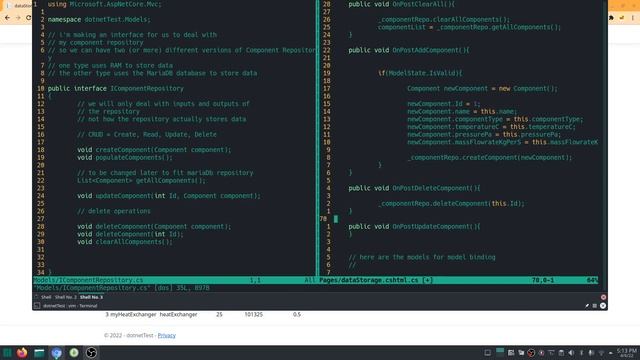This screenshot has height=360, width=640.
Task: Click the 'List<Component> getAllComponents();' line
Action: 142,180
